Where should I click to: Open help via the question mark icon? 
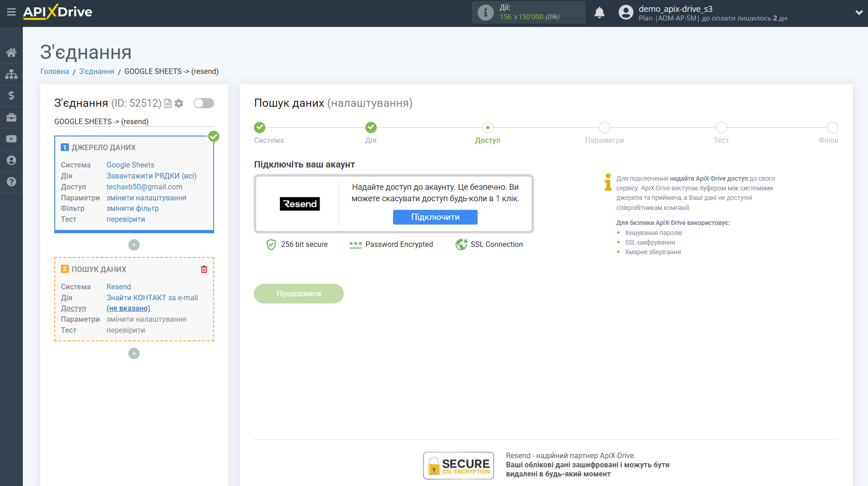click(x=11, y=182)
